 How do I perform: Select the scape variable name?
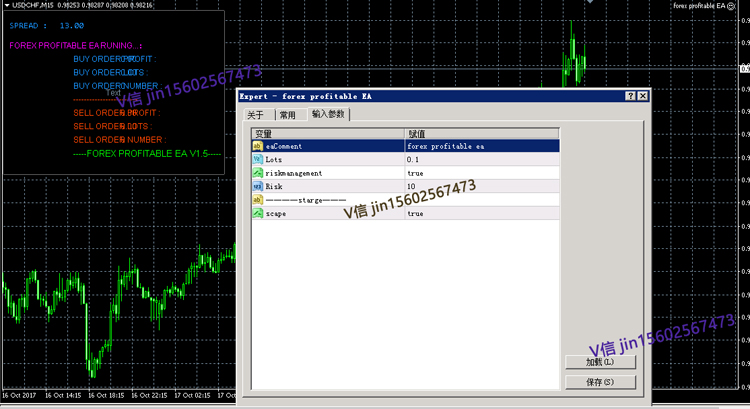point(276,214)
